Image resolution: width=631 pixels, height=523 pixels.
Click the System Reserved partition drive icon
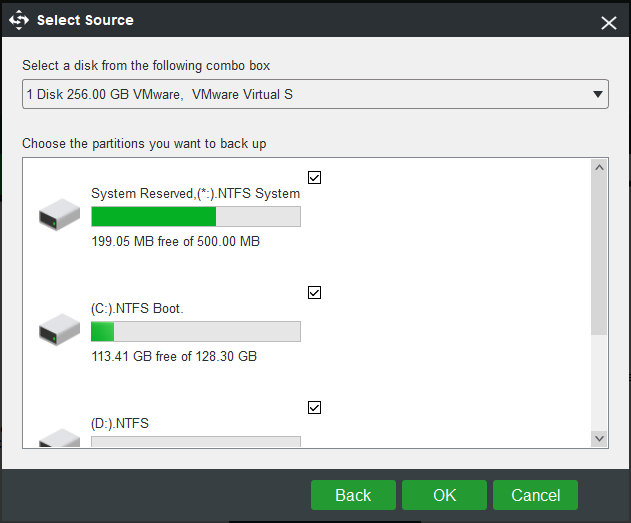(x=59, y=214)
